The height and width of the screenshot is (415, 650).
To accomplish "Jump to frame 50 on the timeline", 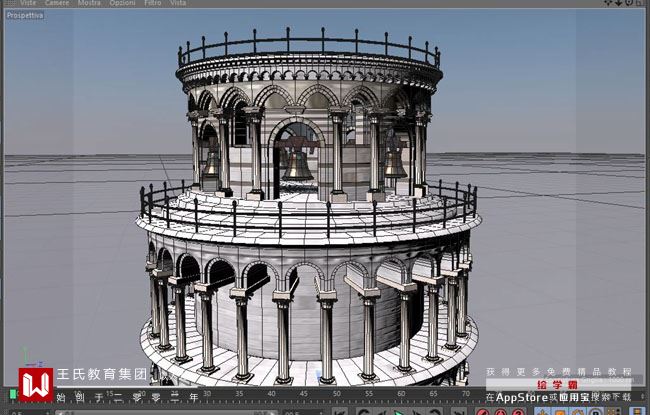I will [x=336, y=393].
